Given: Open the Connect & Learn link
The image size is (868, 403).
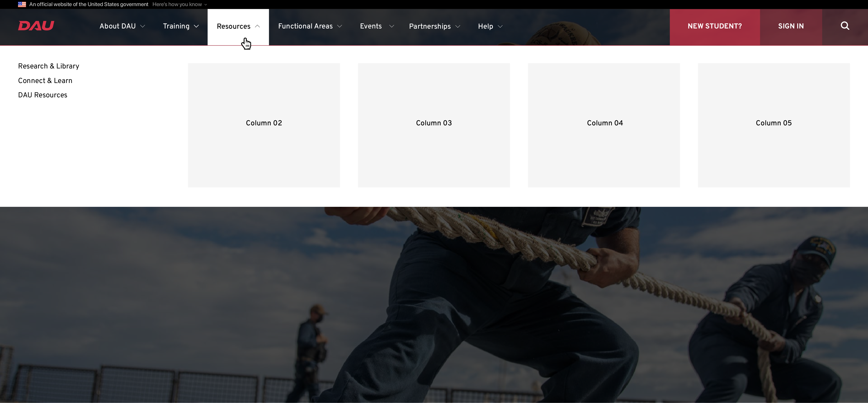Looking at the screenshot, I should point(45,81).
